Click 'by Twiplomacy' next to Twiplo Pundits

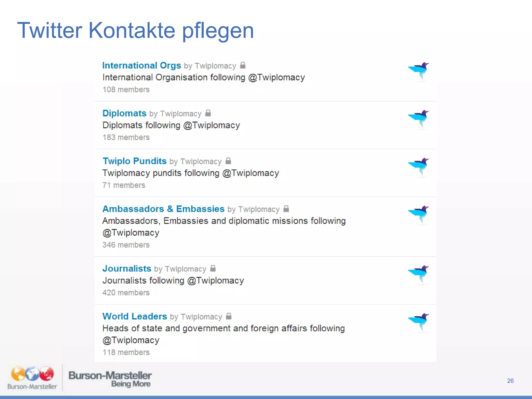coord(196,162)
